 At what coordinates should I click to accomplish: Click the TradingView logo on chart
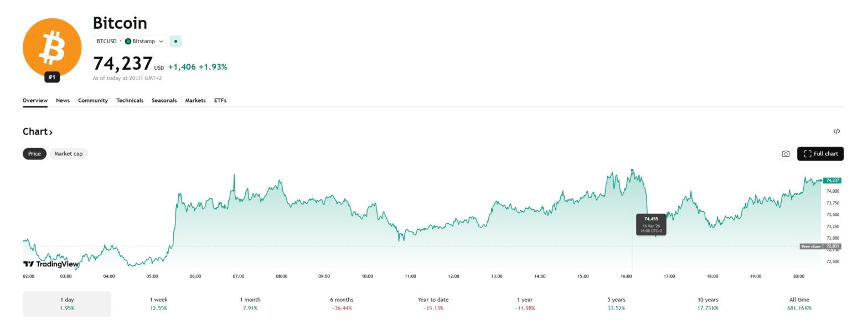tap(51, 264)
